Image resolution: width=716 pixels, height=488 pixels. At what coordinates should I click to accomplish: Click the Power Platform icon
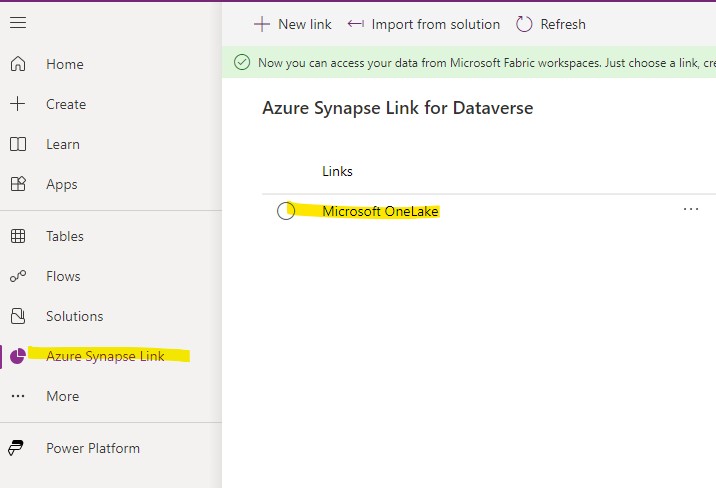[16, 448]
